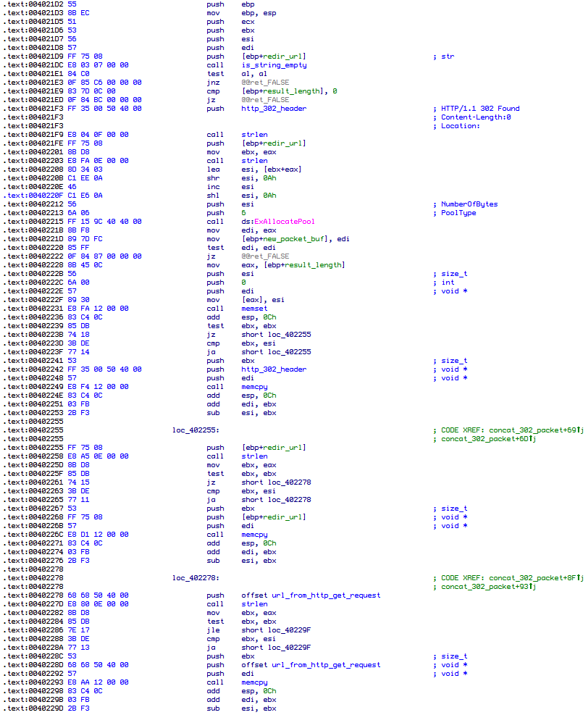Image resolution: width=588 pixels, height=715 pixels.
Task: Click the first address .text:004021D2
Action: 33,4
